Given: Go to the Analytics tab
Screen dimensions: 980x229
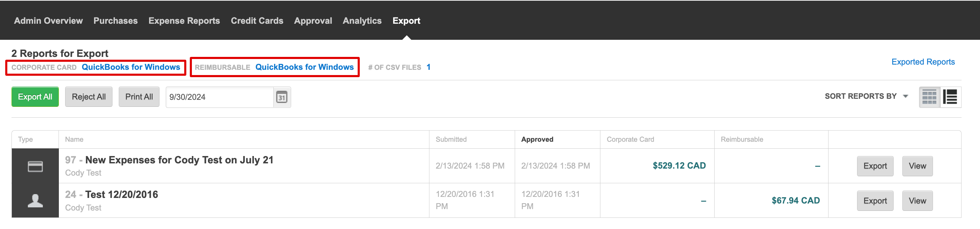Looking at the screenshot, I should coord(362,21).
